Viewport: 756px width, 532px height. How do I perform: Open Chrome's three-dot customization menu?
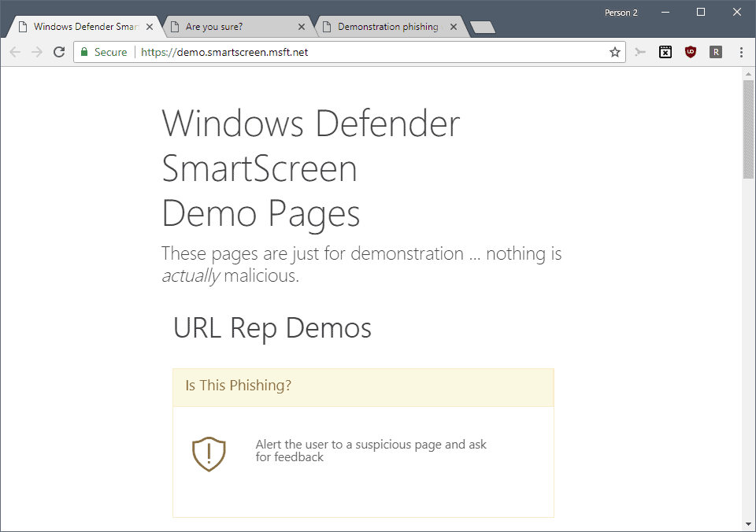[741, 52]
